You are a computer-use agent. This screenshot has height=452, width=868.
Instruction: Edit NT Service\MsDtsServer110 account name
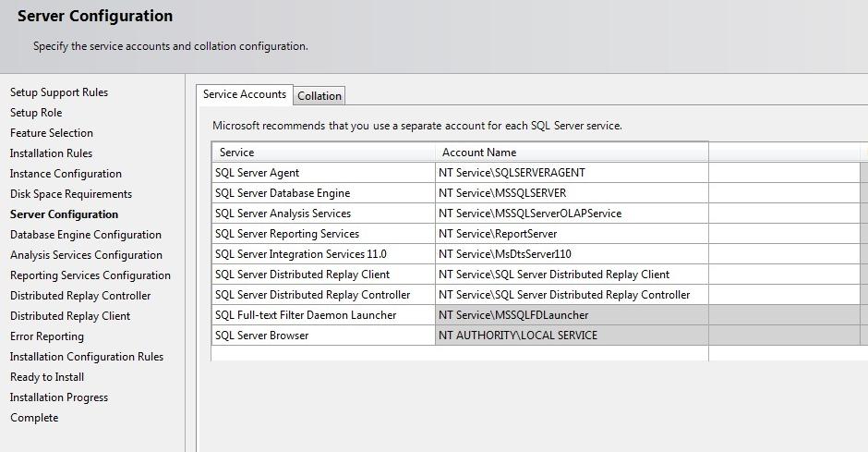(x=572, y=254)
